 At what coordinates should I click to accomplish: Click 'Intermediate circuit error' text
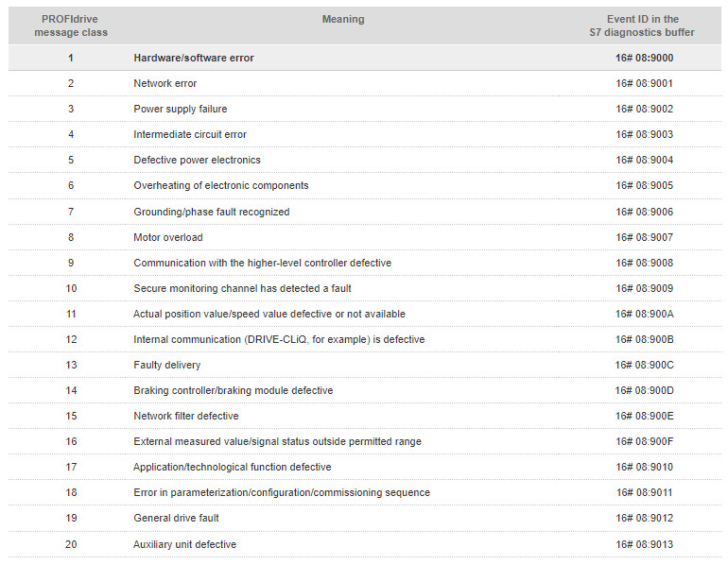[x=190, y=134]
